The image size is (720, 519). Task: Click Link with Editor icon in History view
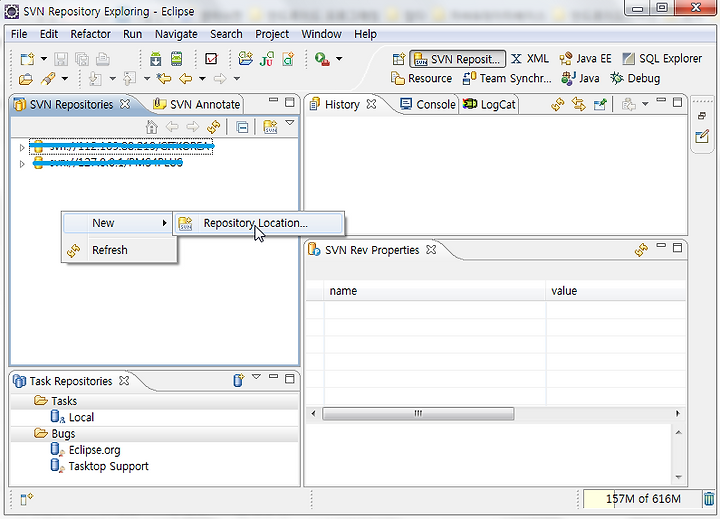point(579,105)
